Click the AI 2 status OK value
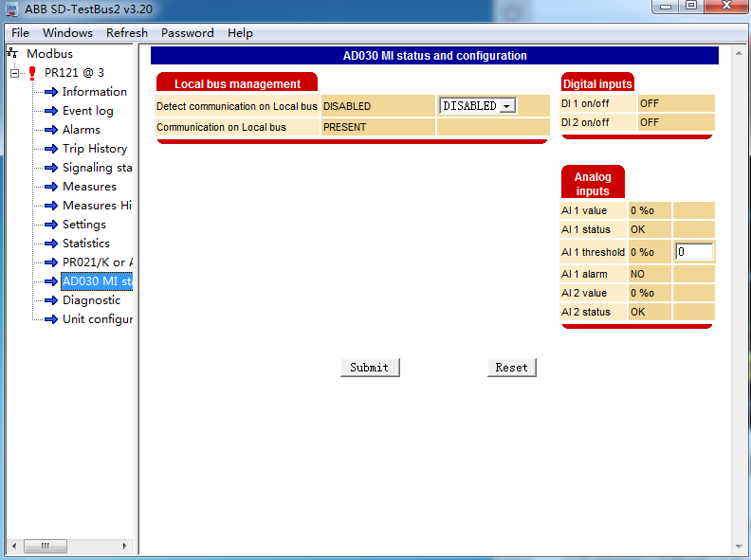This screenshot has width=751, height=560. 638,312
